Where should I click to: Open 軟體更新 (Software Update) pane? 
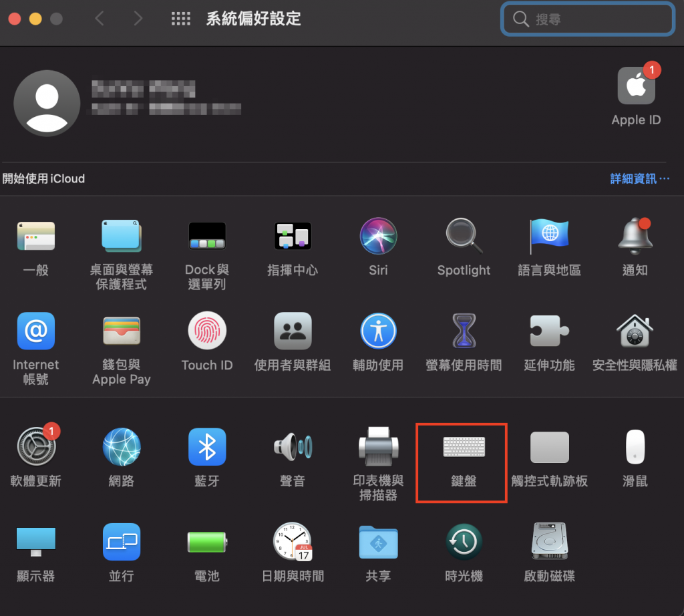37,447
